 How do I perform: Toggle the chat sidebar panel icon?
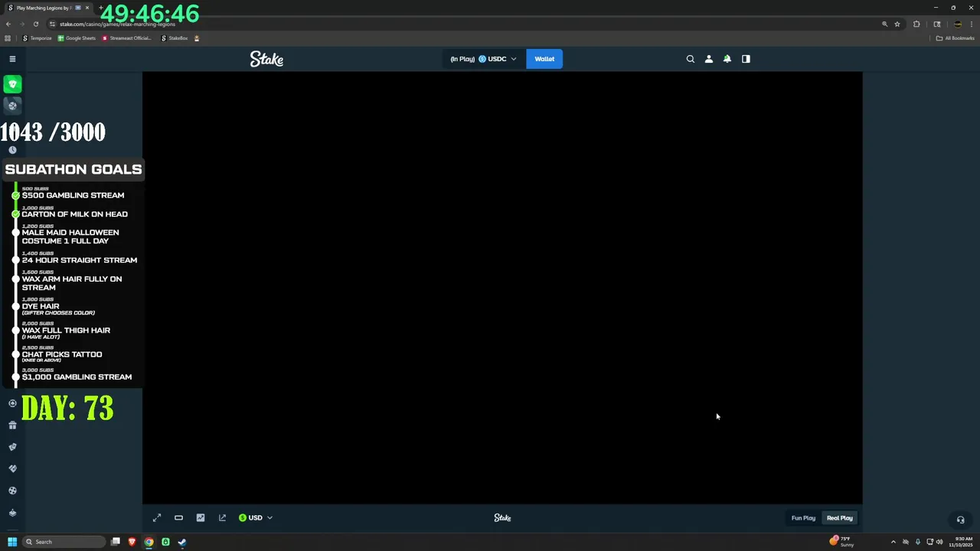[746, 59]
